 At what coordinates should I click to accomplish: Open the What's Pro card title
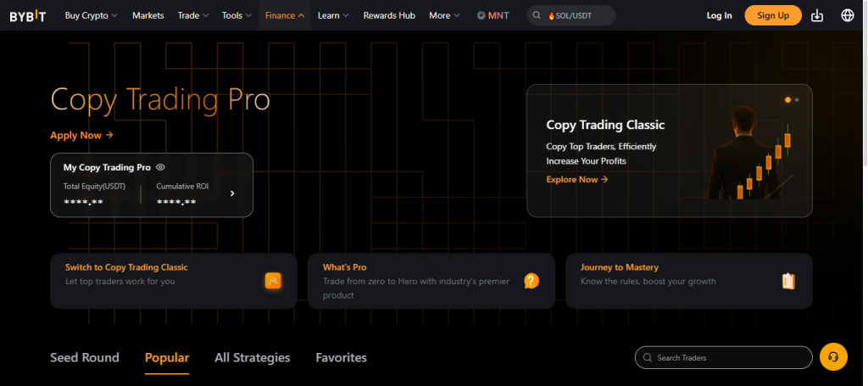(345, 267)
